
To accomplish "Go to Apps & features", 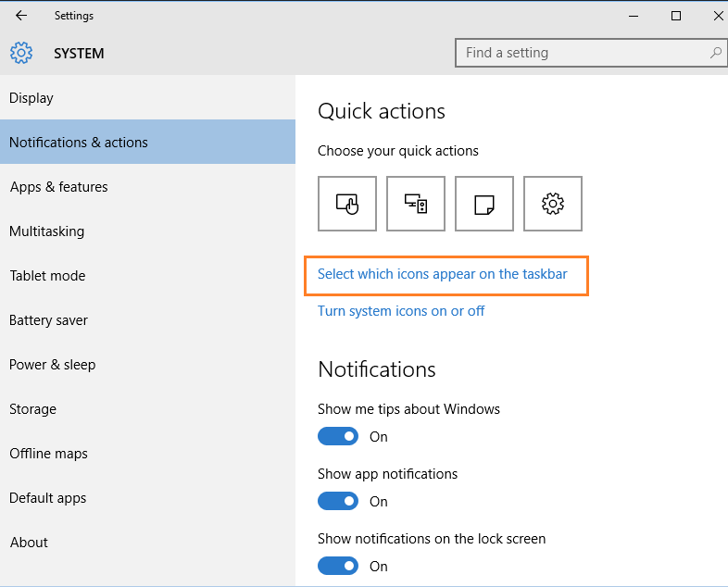I will tap(147, 186).
